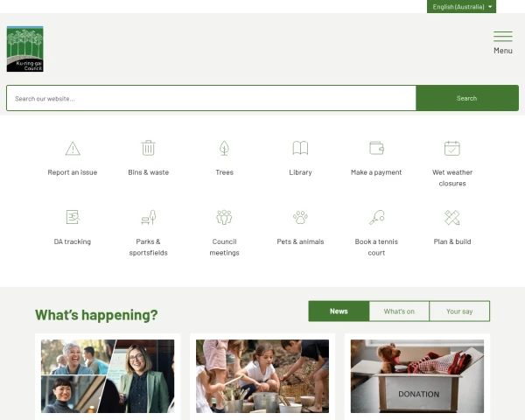525x420 pixels.
Task: Open Parks & sportsfields bench icon
Action: point(149,217)
